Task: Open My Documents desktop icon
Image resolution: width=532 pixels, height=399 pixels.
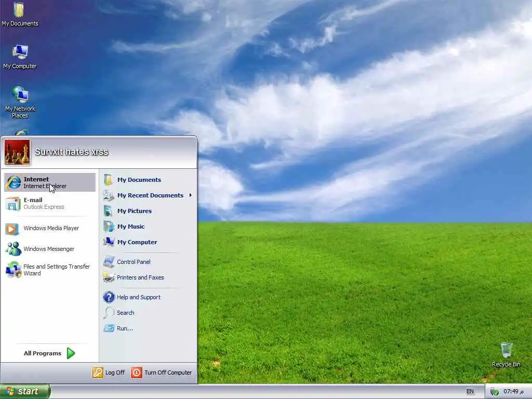Action: click(20, 14)
